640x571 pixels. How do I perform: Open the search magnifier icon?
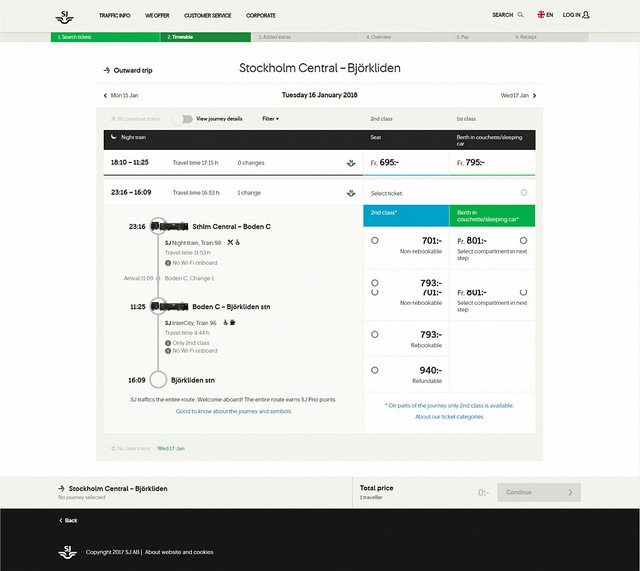point(520,15)
